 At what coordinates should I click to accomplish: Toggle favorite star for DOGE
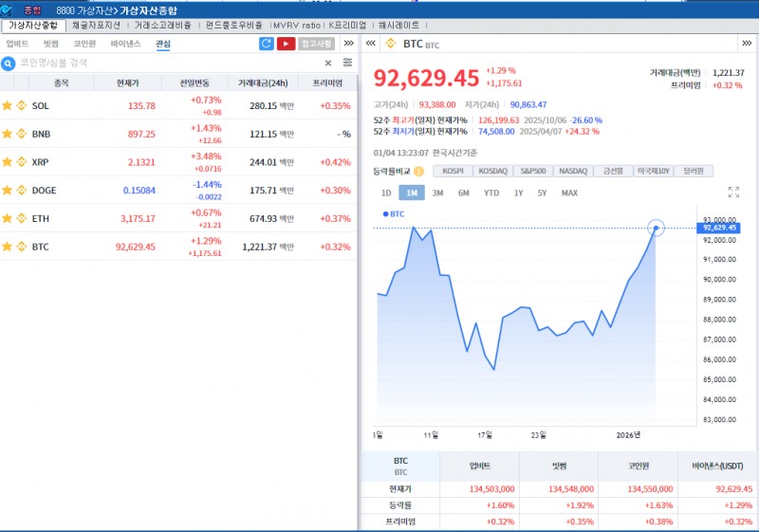point(7,190)
